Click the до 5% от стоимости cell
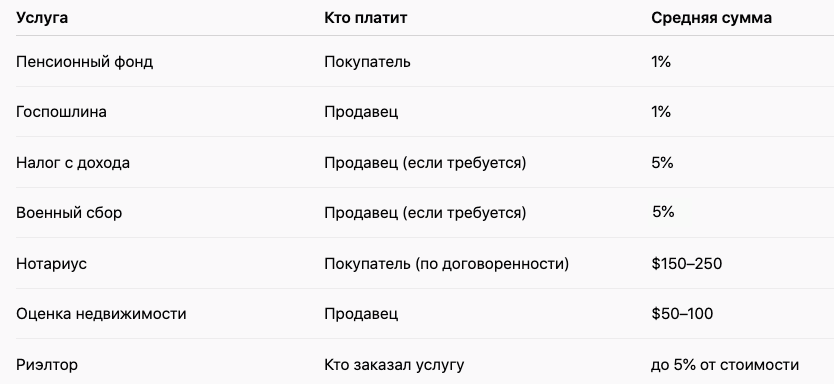Viewport: 834px width, 384px height. [x=724, y=365]
